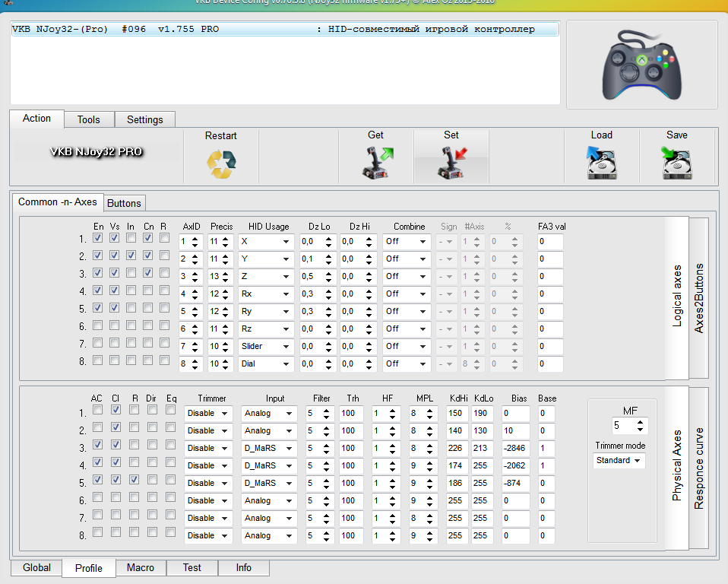Click KdHi field showing 174
This screenshot has width=728, height=584.
457,465
